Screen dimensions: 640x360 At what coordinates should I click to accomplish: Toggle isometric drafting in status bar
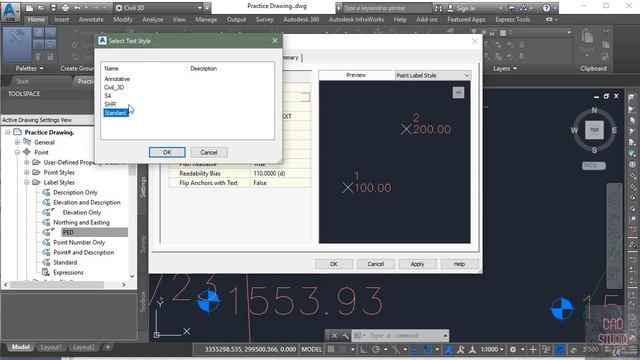click(x=395, y=349)
